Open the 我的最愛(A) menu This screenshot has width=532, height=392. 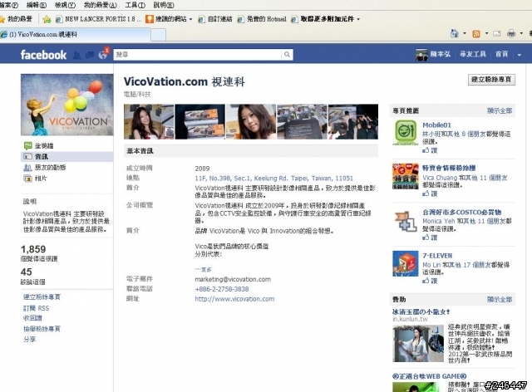(x=100, y=5)
